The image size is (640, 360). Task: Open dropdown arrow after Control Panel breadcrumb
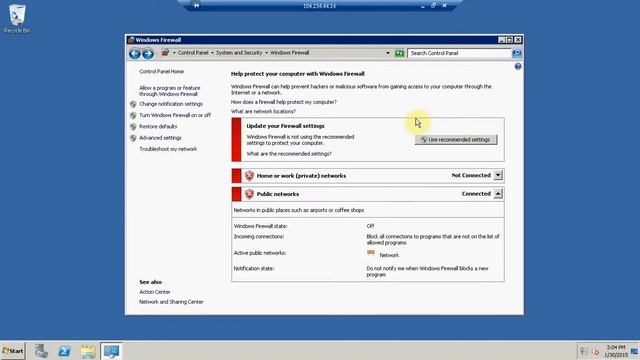pos(212,53)
